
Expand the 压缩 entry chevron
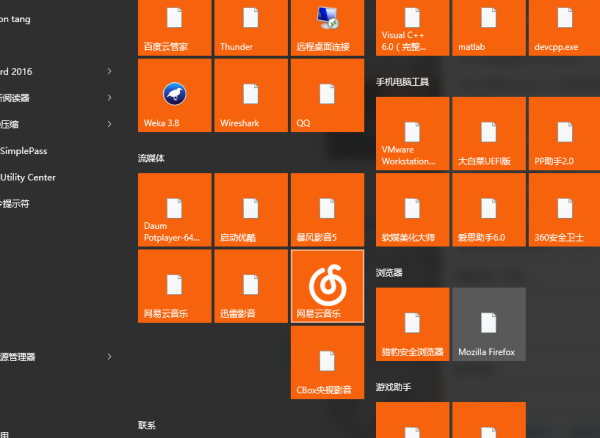109,124
